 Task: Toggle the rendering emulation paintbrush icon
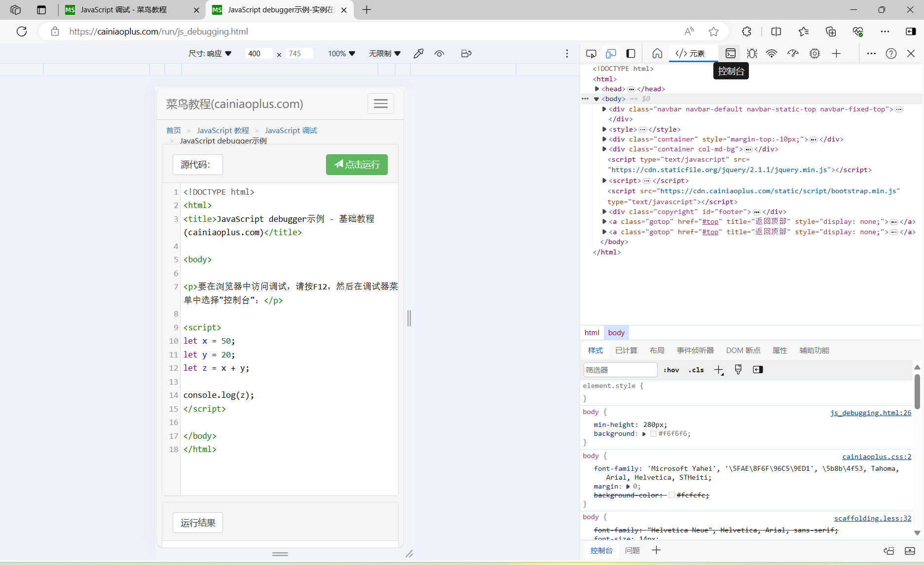(738, 370)
